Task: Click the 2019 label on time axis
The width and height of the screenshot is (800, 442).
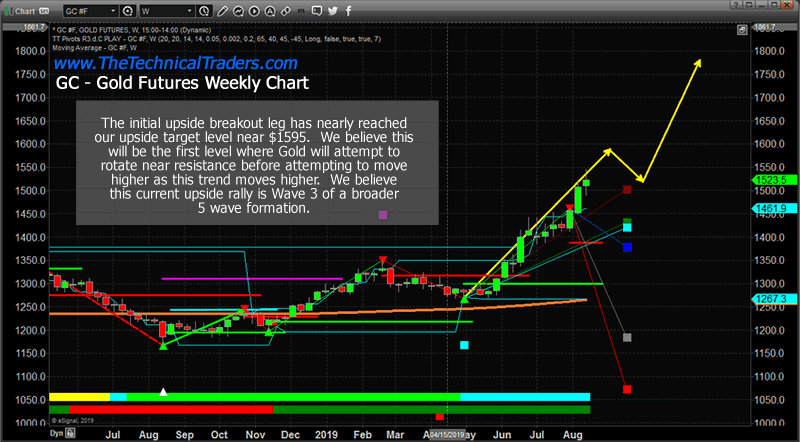Action: (326, 434)
